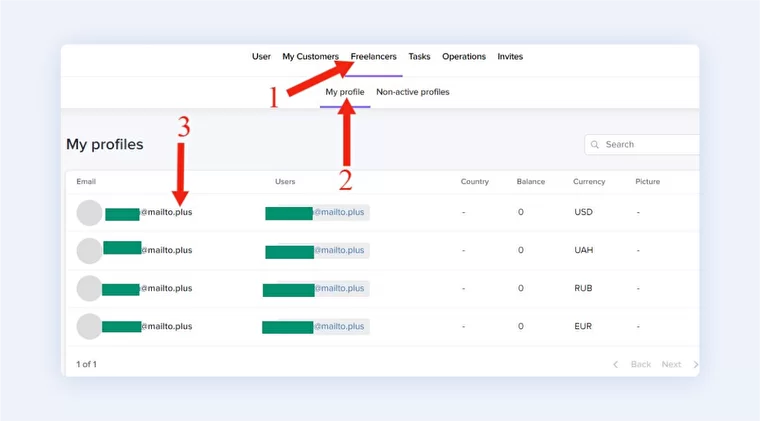Image resolution: width=760 pixels, height=421 pixels.
Task: Click the Balance column header
Action: 531,182
